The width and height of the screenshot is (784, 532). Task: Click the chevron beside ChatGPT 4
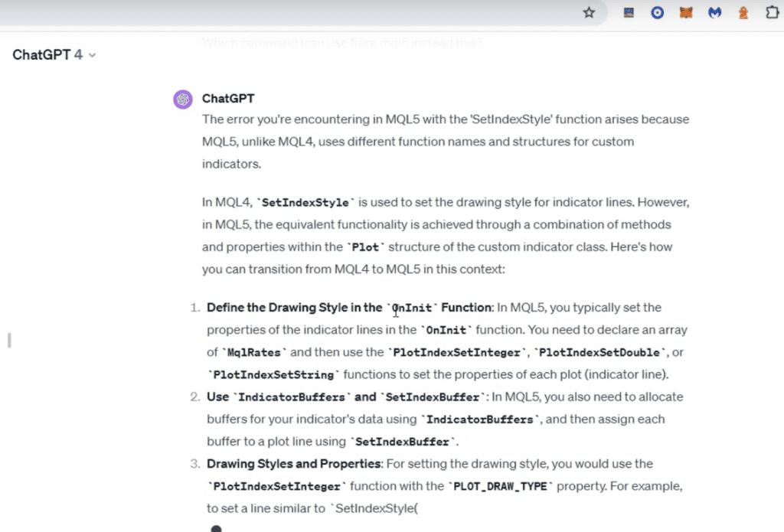pyautogui.click(x=93, y=56)
